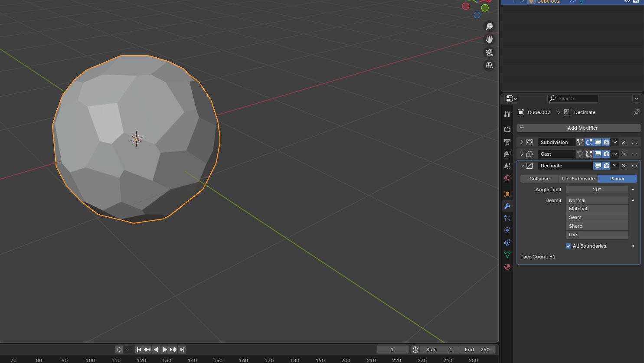Toggle Subdivision modifier viewport visibility
644x363 pixels.
[x=598, y=142]
